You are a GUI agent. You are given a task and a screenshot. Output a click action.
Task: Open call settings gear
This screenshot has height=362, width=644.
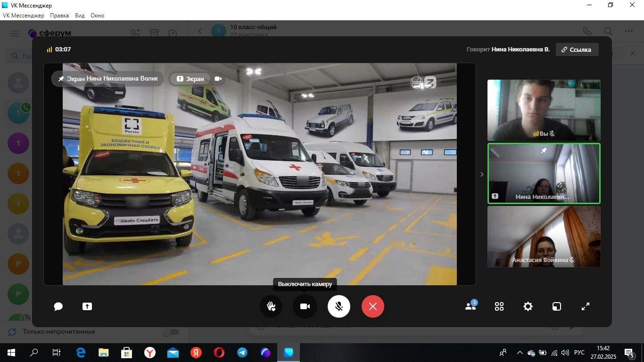click(x=528, y=306)
